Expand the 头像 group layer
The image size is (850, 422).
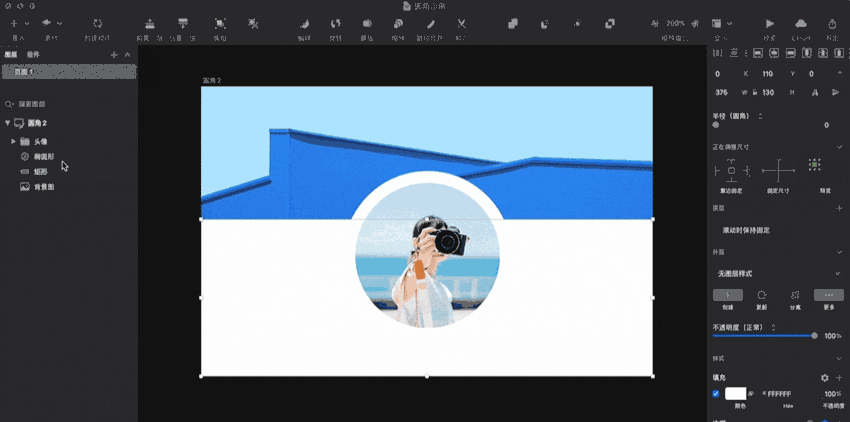click(14, 142)
